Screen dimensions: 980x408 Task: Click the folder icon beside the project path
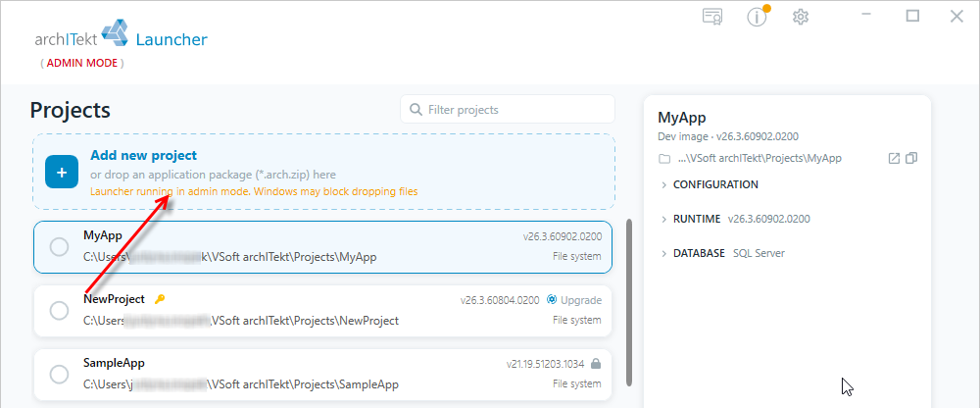pyautogui.click(x=664, y=159)
